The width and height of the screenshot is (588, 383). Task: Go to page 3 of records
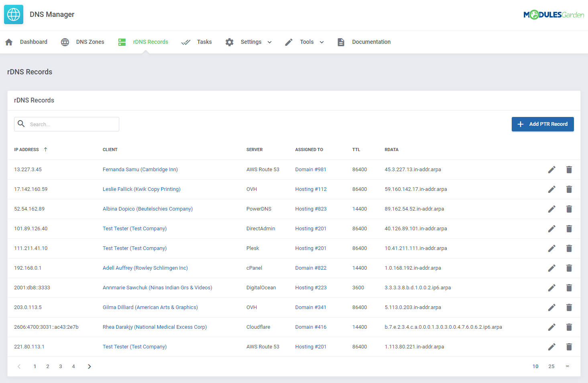click(x=61, y=366)
